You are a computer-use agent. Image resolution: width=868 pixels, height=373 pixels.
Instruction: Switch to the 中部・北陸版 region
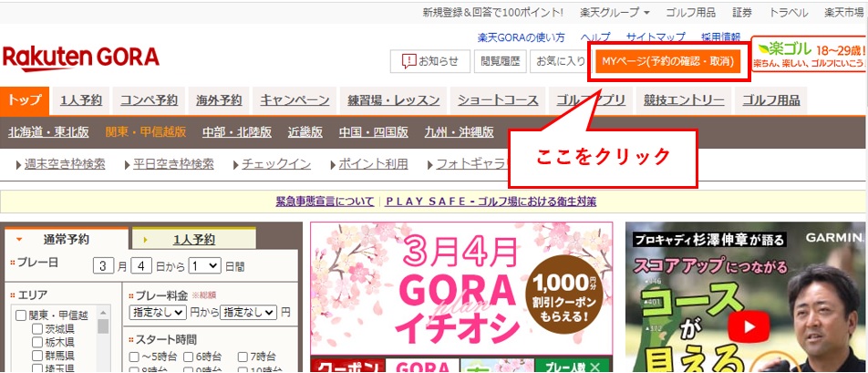(237, 132)
